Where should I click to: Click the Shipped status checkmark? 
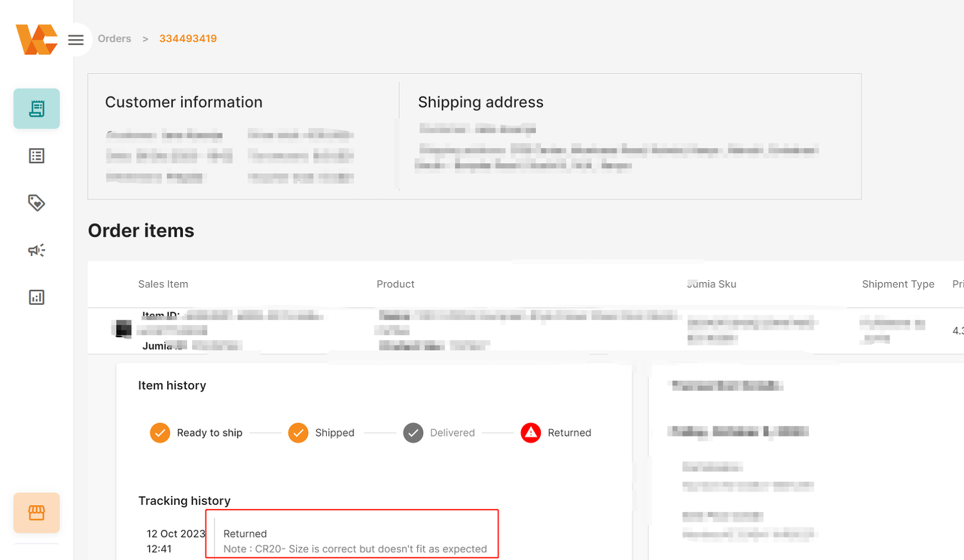pyautogui.click(x=298, y=433)
